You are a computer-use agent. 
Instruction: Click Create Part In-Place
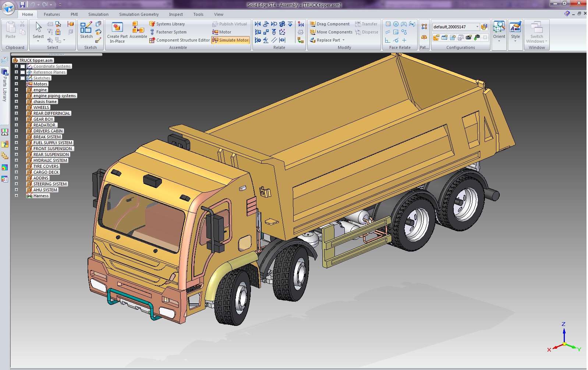(117, 32)
